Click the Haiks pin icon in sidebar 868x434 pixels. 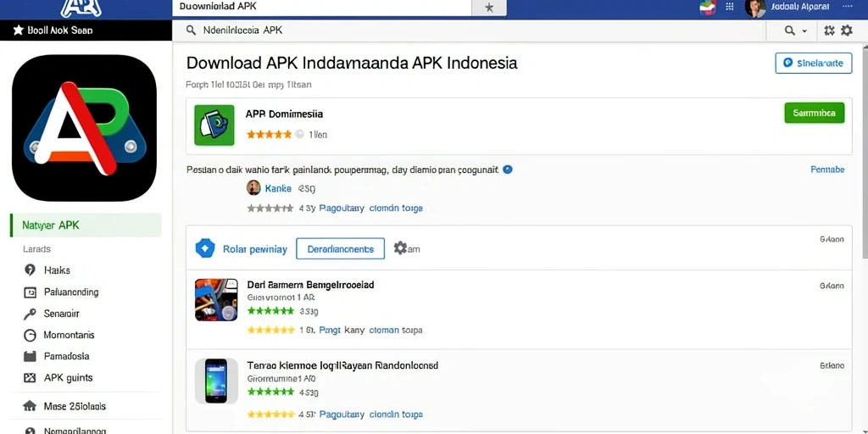click(x=30, y=270)
